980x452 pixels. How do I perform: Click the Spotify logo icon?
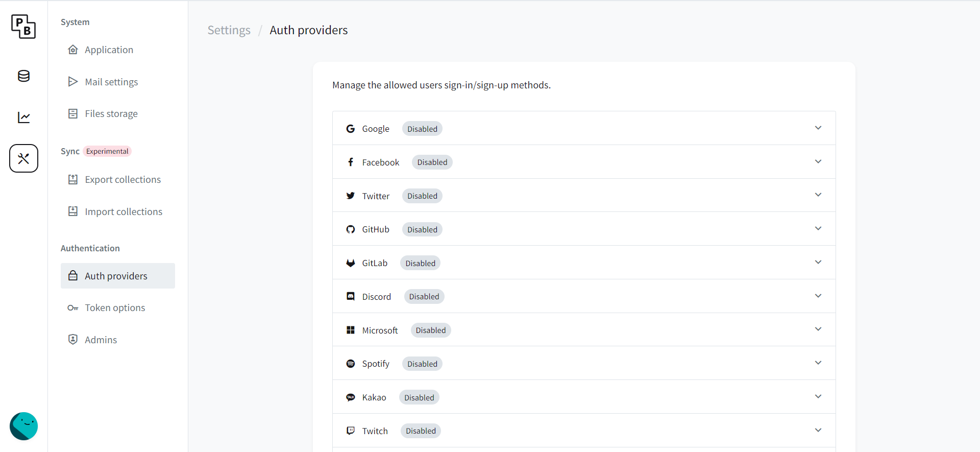350,364
